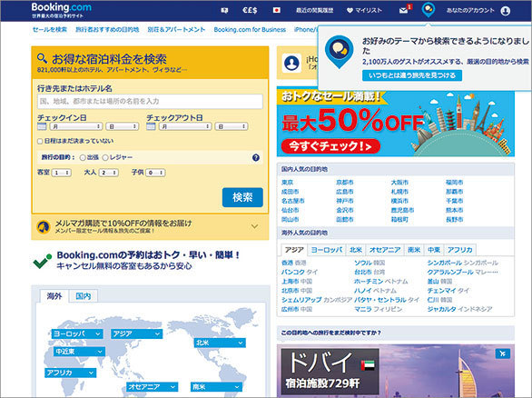Image resolution: width=532 pixels, height=398 pixels.
Task: Open アジア dropdown on world map
Action: 137,333
